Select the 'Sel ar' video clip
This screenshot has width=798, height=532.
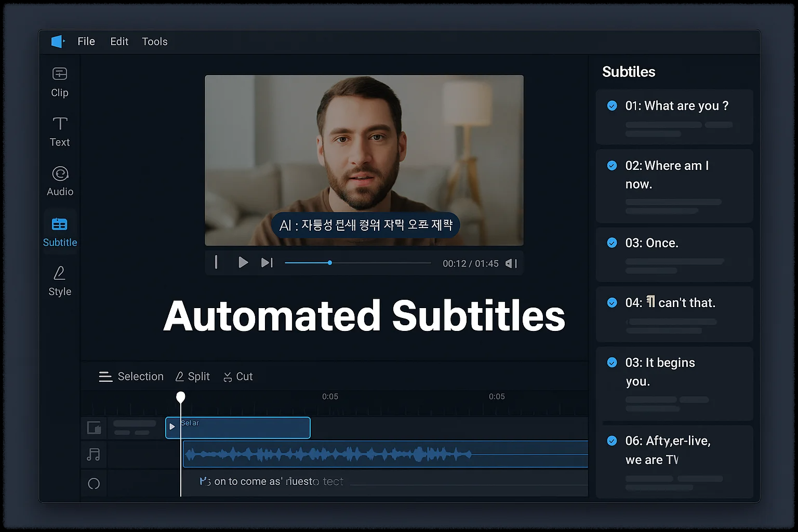[238, 428]
